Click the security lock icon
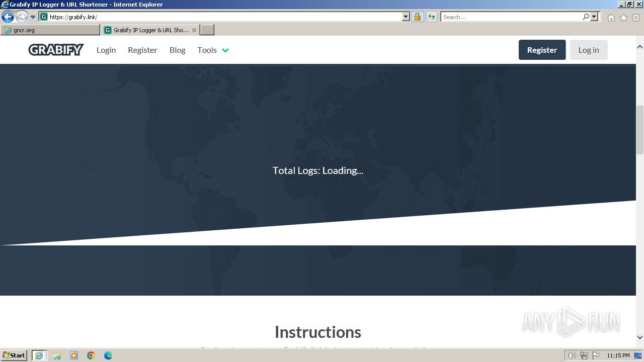 (417, 17)
